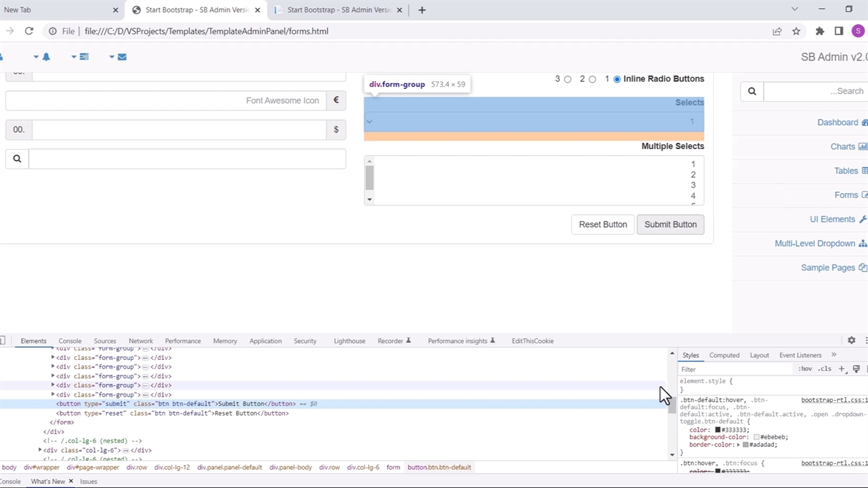Open the bell alerts dropdown icon

pyautogui.click(x=45, y=57)
